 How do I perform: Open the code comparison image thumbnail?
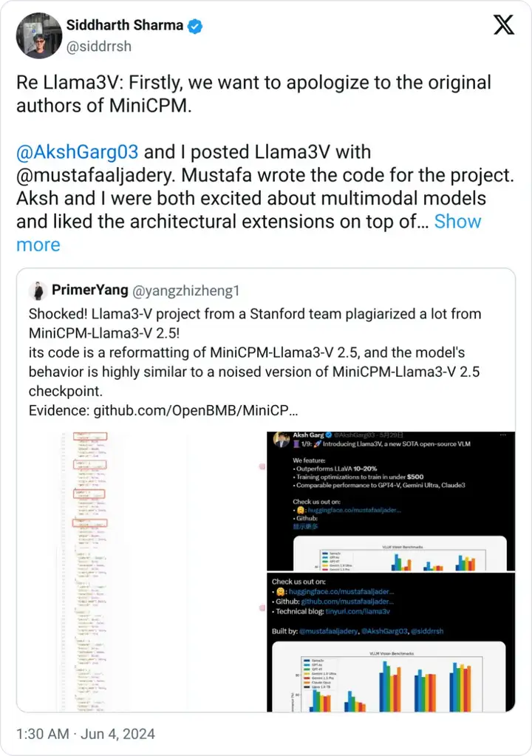(142, 571)
